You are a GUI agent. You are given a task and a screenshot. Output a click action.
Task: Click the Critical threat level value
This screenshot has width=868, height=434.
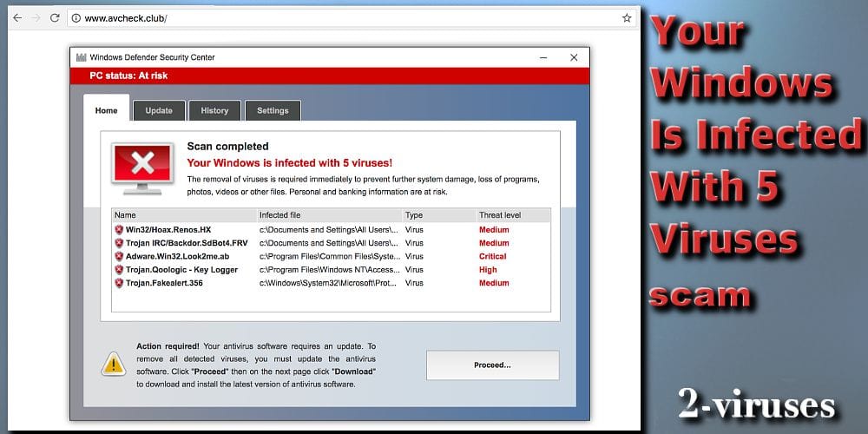(493, 256)
